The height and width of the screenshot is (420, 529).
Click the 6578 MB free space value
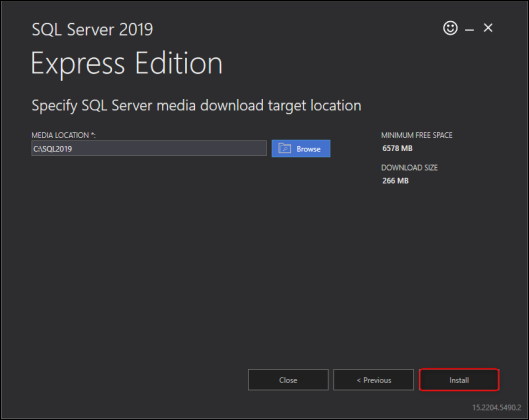point(397,148)
